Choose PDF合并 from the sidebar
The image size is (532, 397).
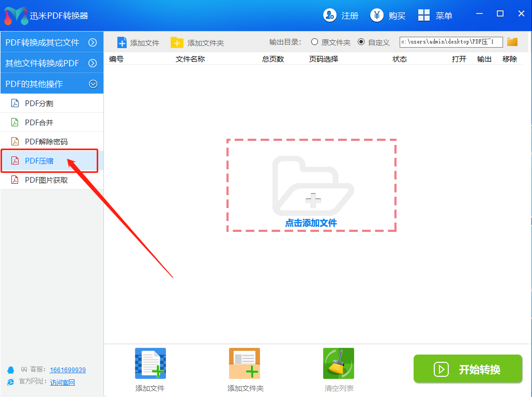coord(39,122)
